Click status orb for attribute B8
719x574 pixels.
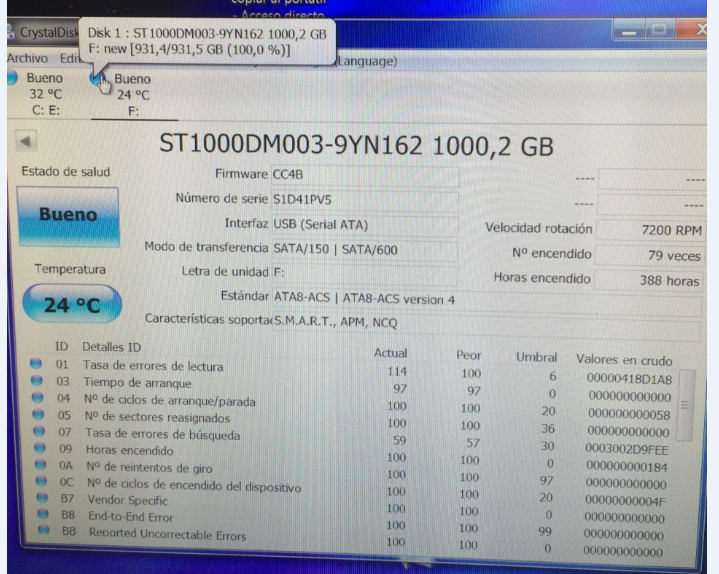tap(43, 514)
